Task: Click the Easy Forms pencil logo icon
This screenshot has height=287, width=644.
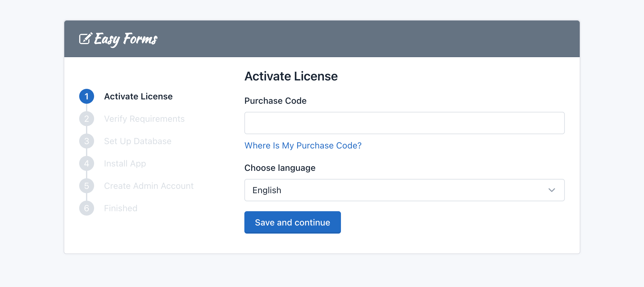Action: coord(86,39)
